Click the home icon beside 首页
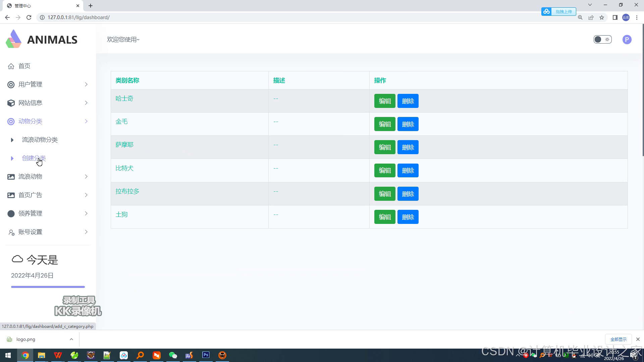The width and height of the screenshot is (644, 362). click(x=11, y=66)
